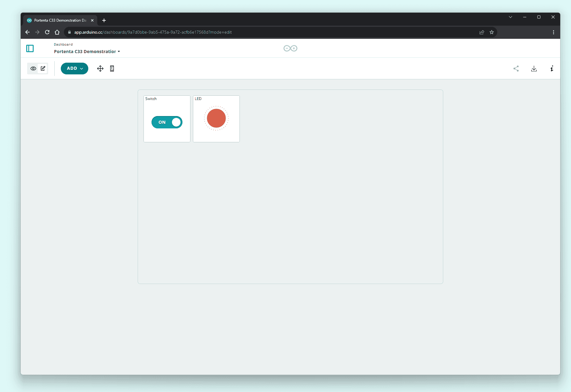
Task: Open the mobile layout view icon
Action: click(x=112, y=69)
